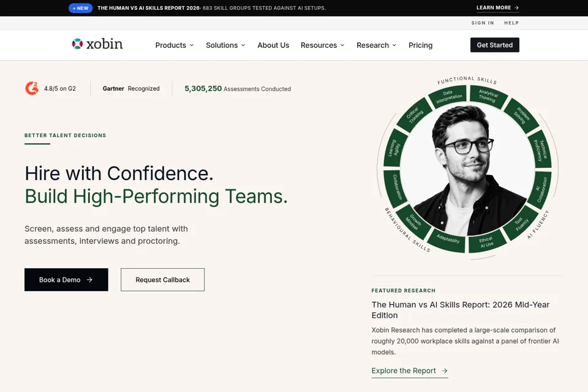The height and width of the screenshot is (392, 588).
Task: Click the Better Talent Decisions label
Action: [66, 135]
